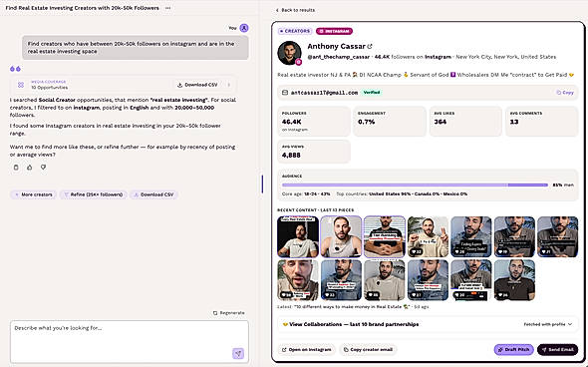Click the 'More creators' suggestion chip

[33, 194]
